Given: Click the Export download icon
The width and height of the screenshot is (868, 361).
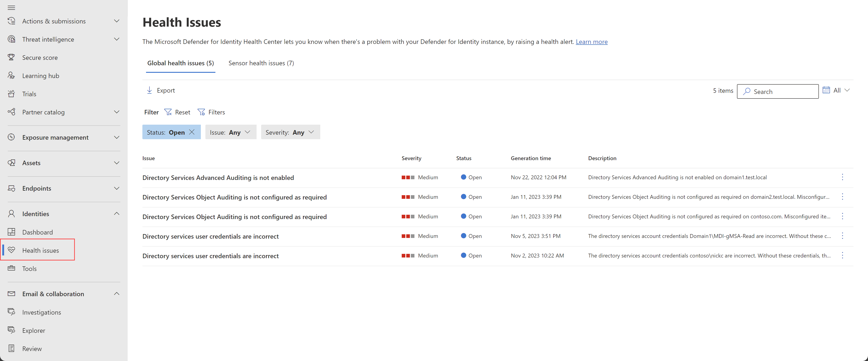Looking at the screenshot, I should [149, 90].
